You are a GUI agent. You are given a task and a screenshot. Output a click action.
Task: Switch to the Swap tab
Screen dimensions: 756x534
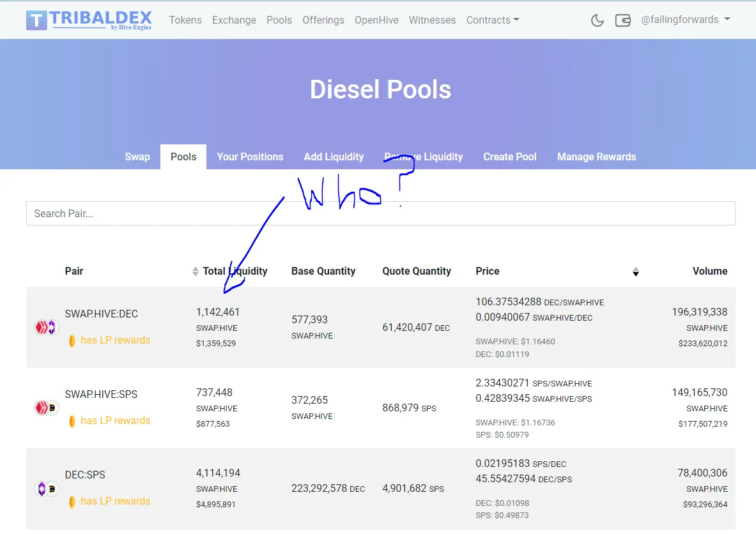tap(137, 156)
